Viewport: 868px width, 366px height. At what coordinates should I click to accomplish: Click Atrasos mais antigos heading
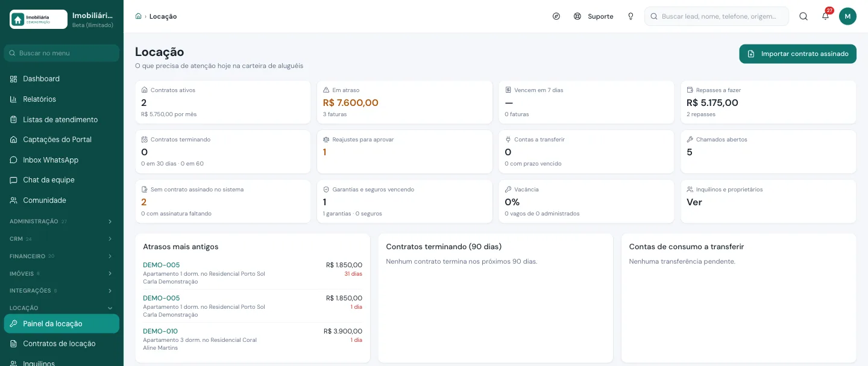[x=181, y=247]
